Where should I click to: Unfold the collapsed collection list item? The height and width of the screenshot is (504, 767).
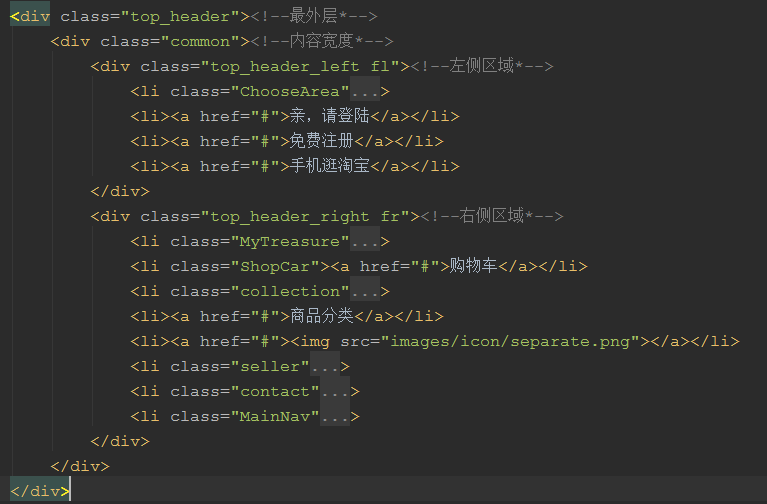tap(365, 292)
